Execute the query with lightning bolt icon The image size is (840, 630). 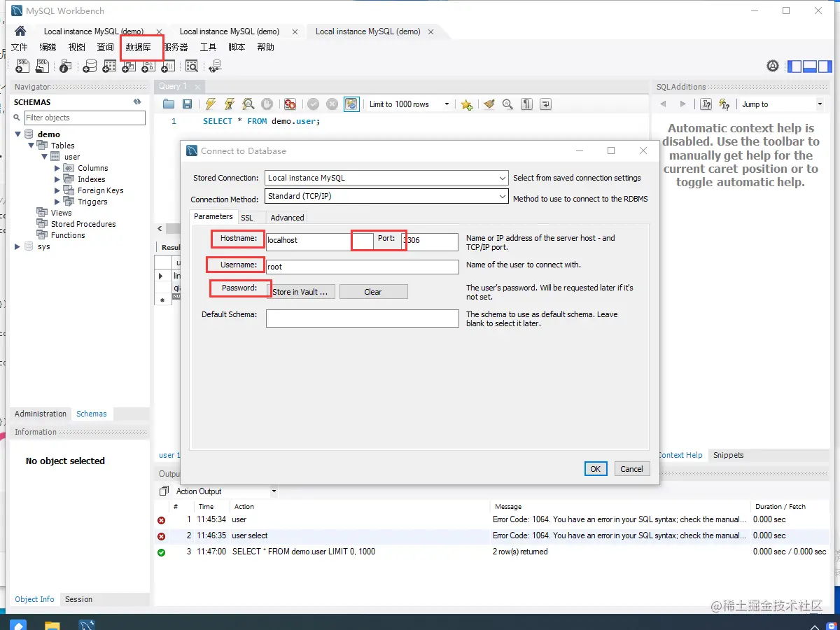[x=210, y=104]
